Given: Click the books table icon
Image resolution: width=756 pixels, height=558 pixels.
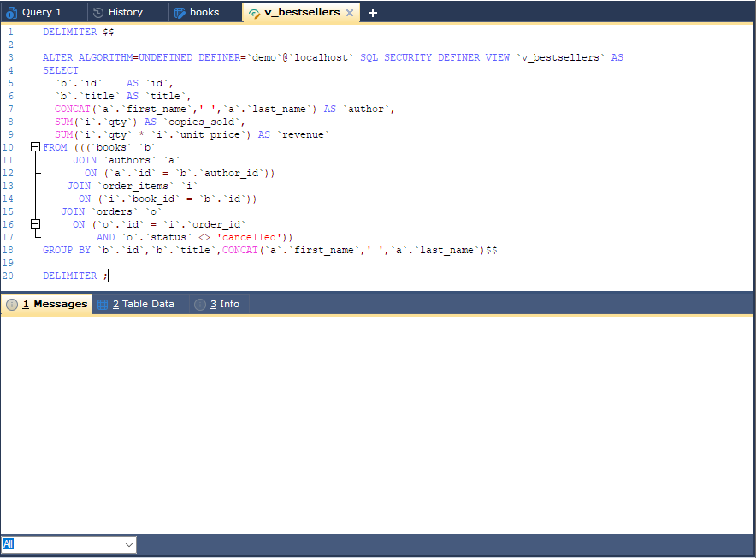Looking at the screenshot, I should (180, 13).
